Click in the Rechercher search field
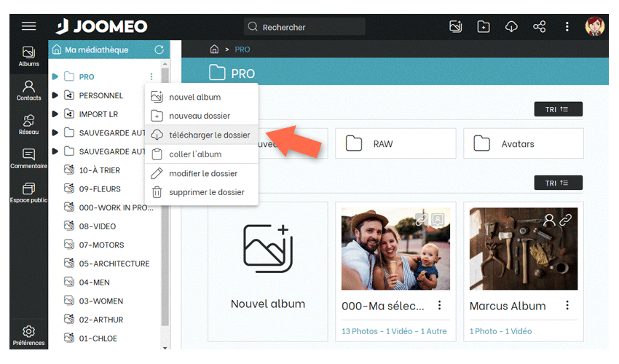 [x=304, y=27]
